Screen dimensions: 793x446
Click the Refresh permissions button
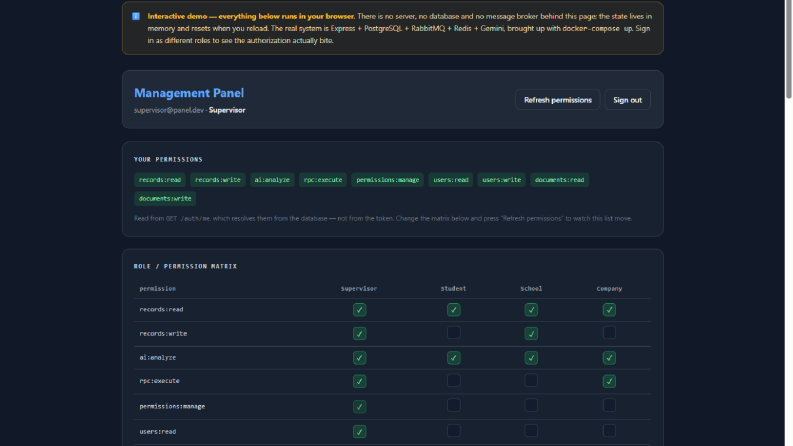click(x=557, y=100)
